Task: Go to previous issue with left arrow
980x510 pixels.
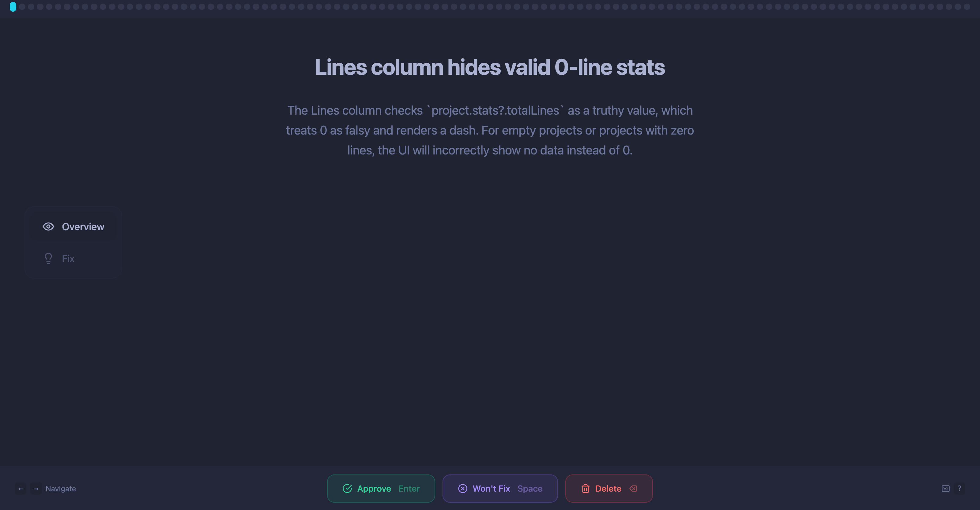Action: click(x=21, y=489)
